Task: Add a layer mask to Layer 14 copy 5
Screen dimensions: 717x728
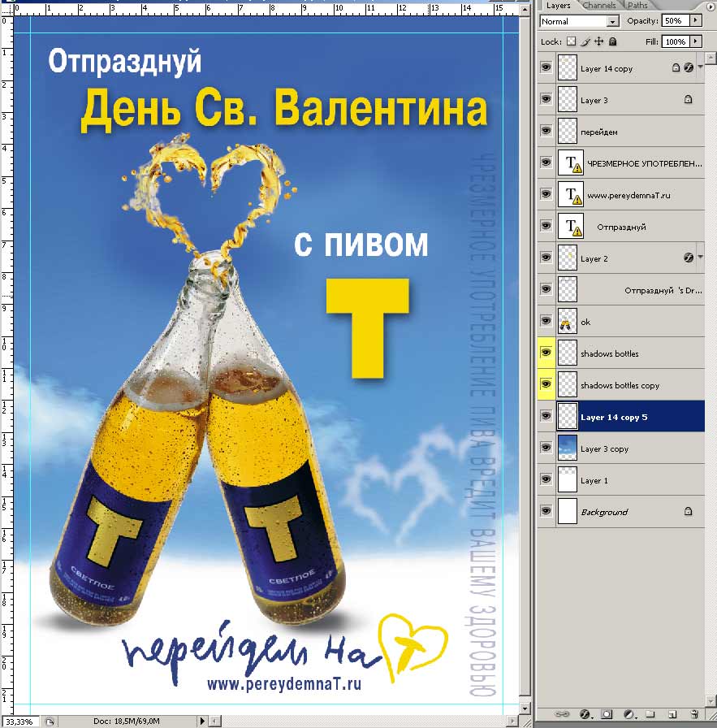Action: (x=607, y=714)
